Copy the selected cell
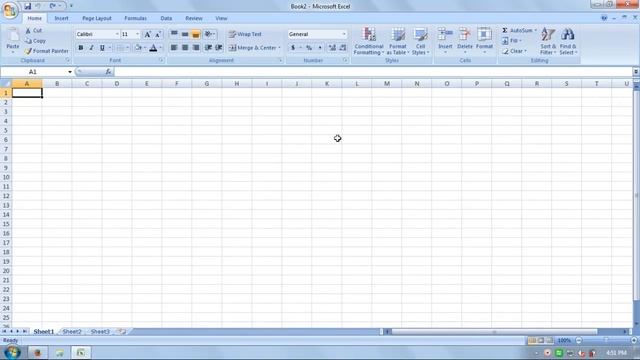The image size is (640, 360). [35, 41]
